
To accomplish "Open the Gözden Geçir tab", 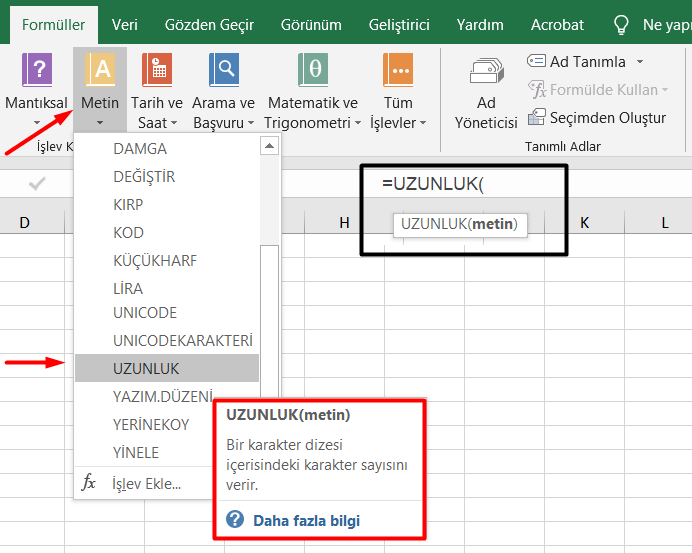I will 209,25.
